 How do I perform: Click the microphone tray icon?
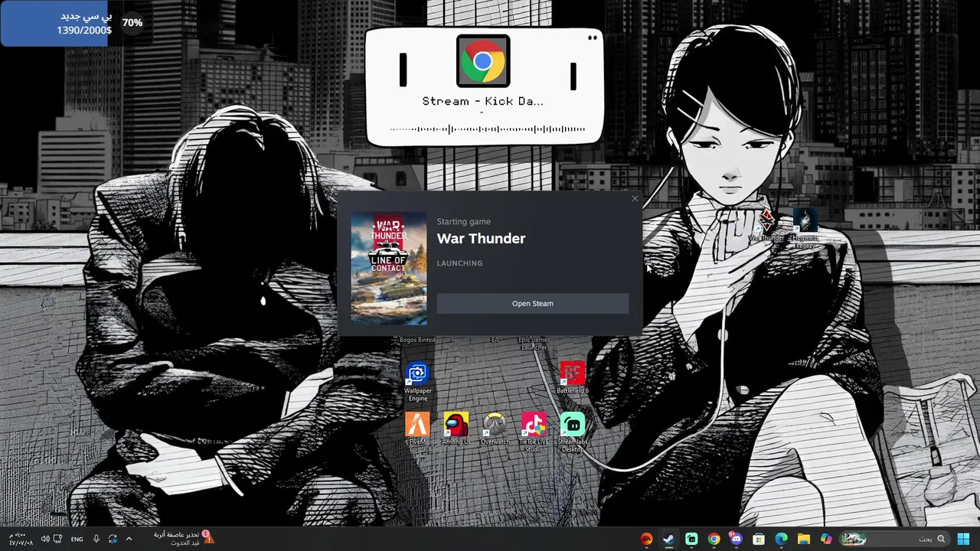(96, 539)
